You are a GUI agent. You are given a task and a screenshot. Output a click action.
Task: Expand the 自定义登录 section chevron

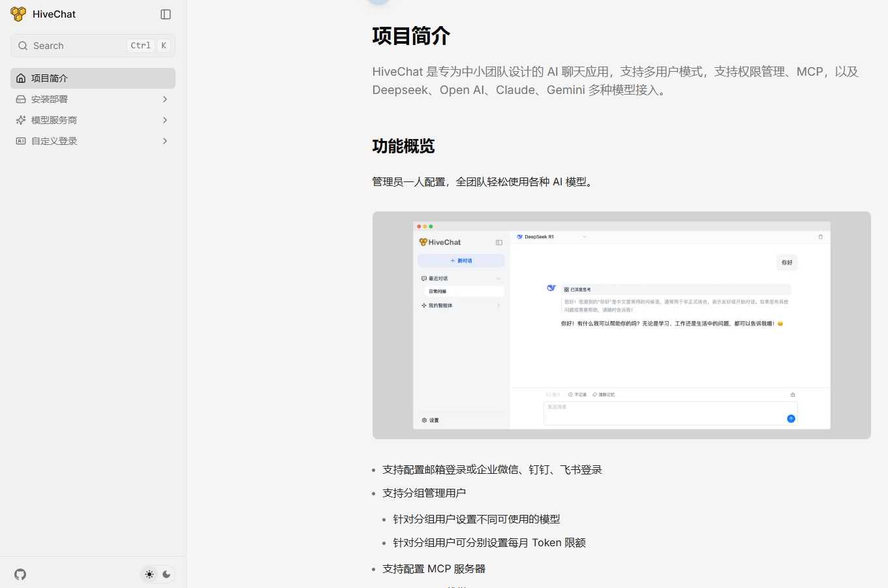point(164,141)
